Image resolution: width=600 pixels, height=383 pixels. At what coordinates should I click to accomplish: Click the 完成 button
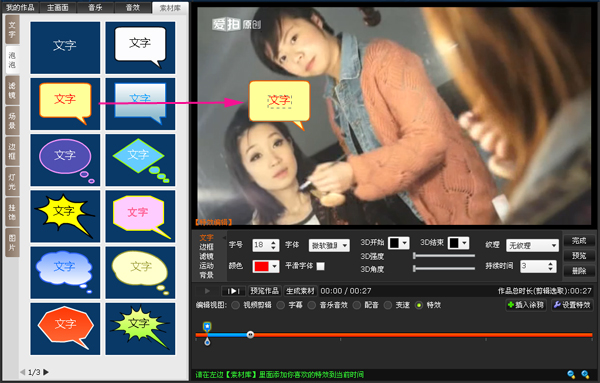579,241
